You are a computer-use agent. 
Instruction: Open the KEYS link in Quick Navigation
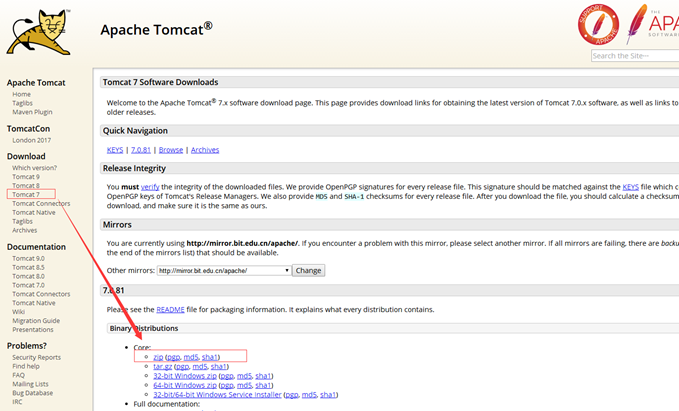[115, 150]
